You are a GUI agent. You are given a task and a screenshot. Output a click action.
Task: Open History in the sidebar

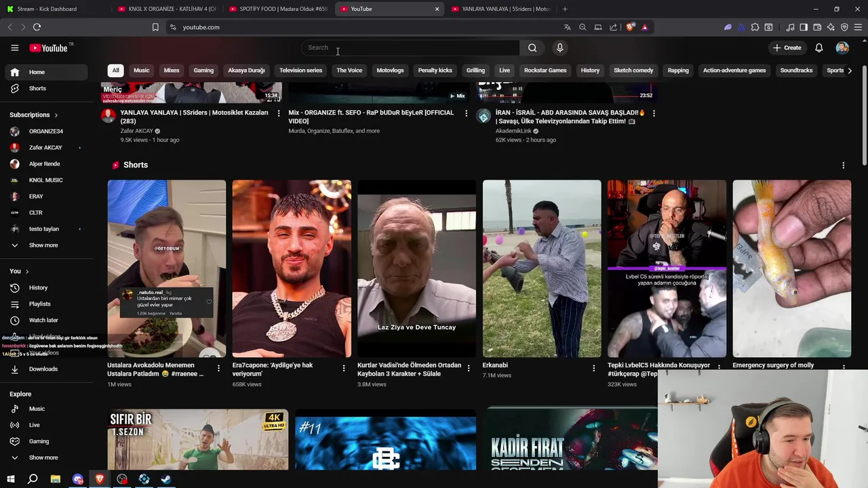pos(47,287)
